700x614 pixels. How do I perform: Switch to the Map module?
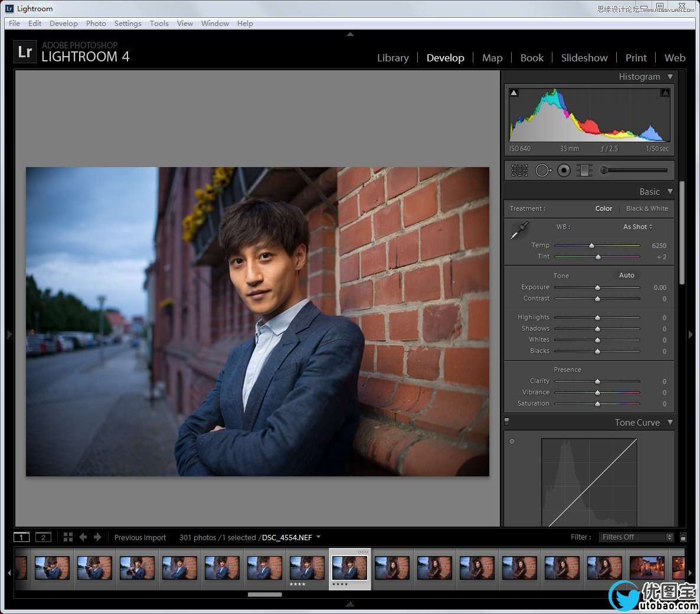click(x=492, y=58)
